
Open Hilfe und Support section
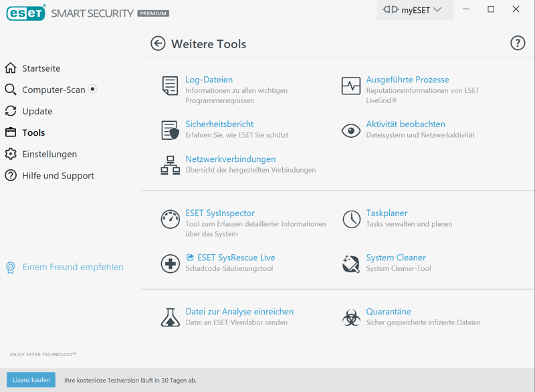pos(58,175)
